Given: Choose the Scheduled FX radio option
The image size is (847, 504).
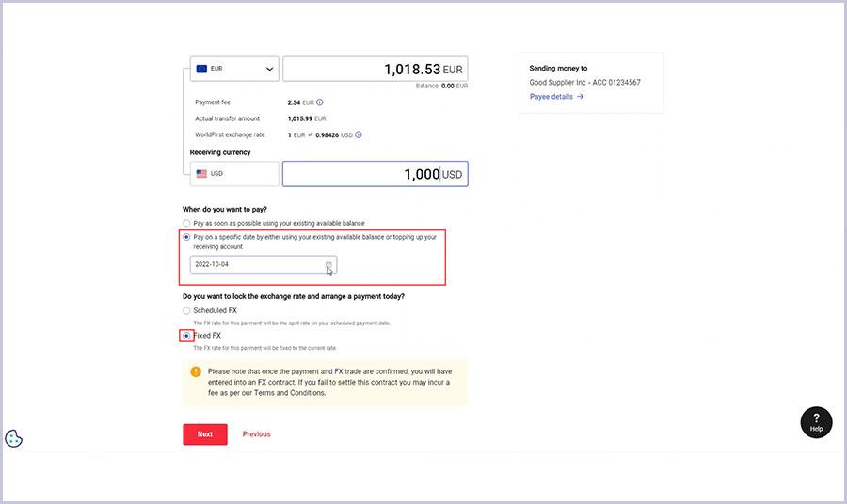Looking at the screenshot, I should coord(186,310).
